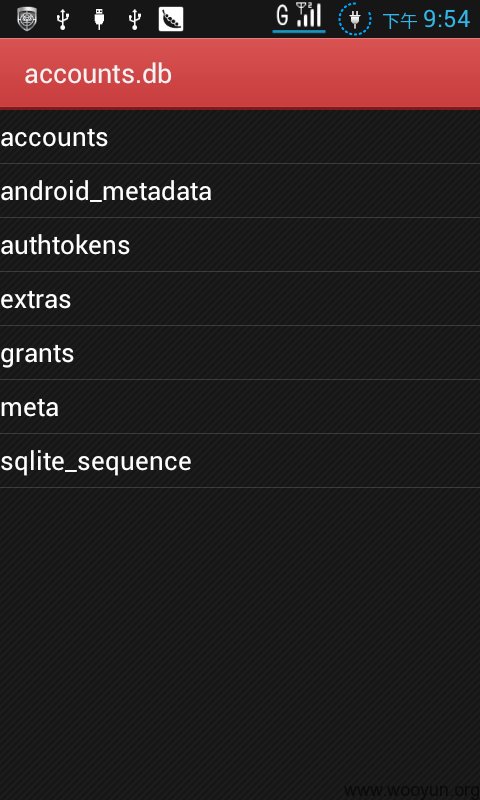Open the white pea-pod app notification icon
Viewport: 480px width, 800px height.
pos(171,19)
